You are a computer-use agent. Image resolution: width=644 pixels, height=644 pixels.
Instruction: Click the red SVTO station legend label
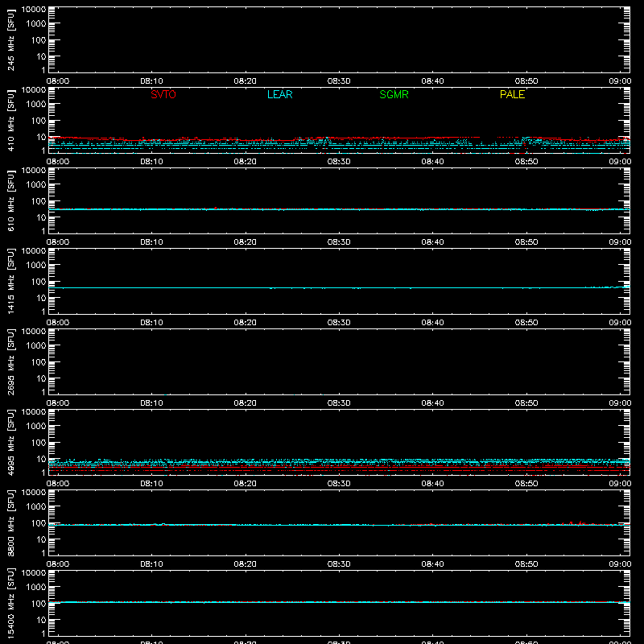pyautogui.click(x=163, y=94)
